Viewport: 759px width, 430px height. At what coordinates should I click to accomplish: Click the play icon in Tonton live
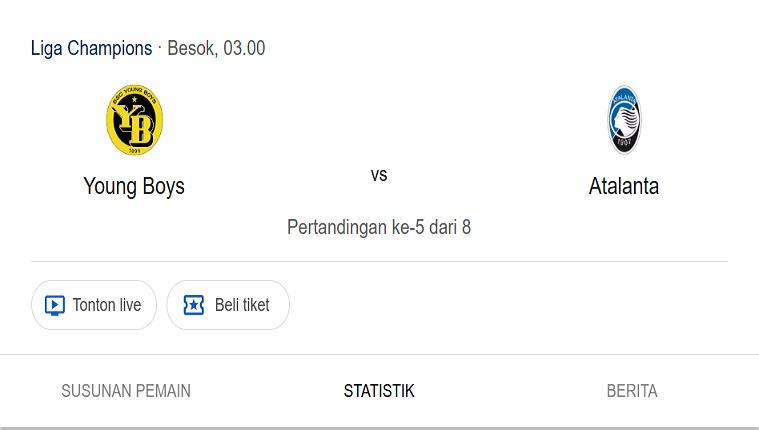click(55, 305)
